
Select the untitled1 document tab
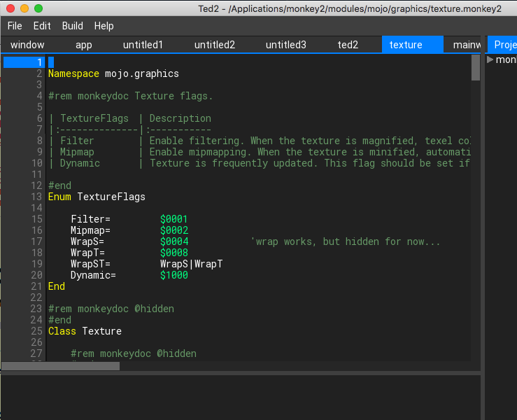pyautogui.click(x=143, y=45)
